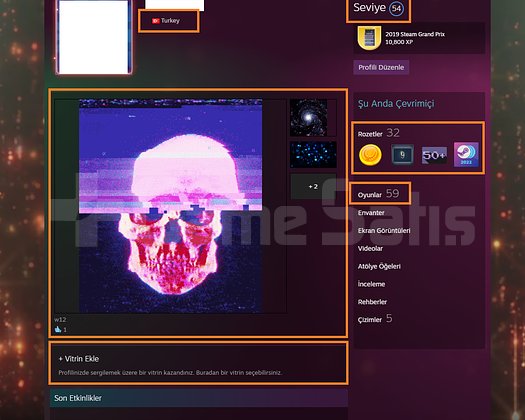Image resolution: width=525 pixels, height=420 pixels.
Task: Open the Rozetler badges link
Action: tap(370, 134)
